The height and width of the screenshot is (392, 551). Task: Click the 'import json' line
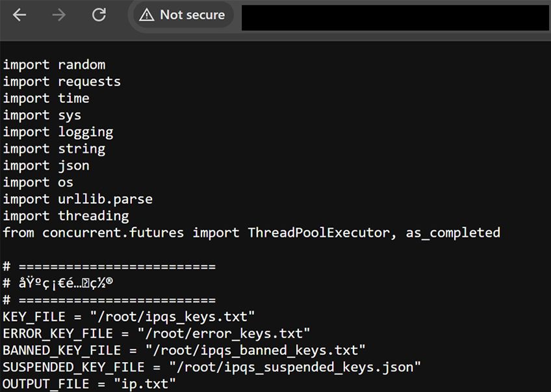(x=46, y=166)
